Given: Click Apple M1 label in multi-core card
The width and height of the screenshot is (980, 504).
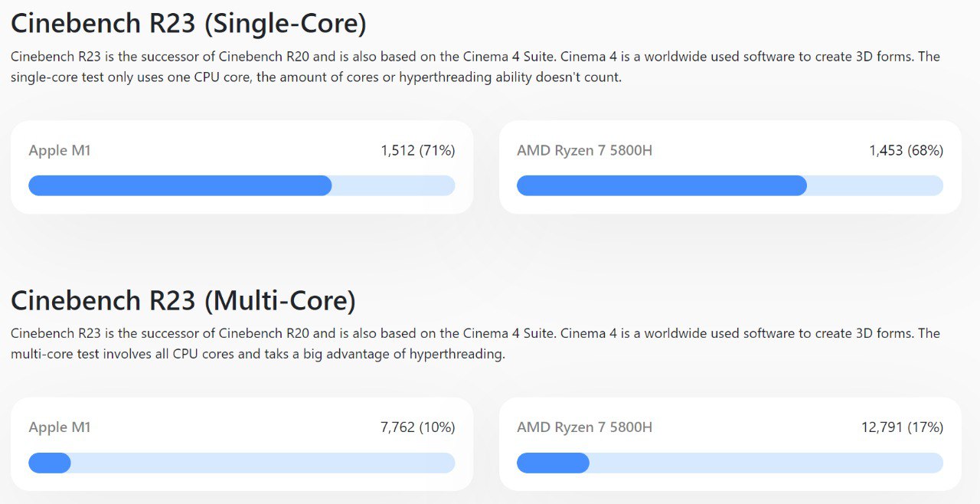Looking at the screenshot, I should (x=60, y=427).
